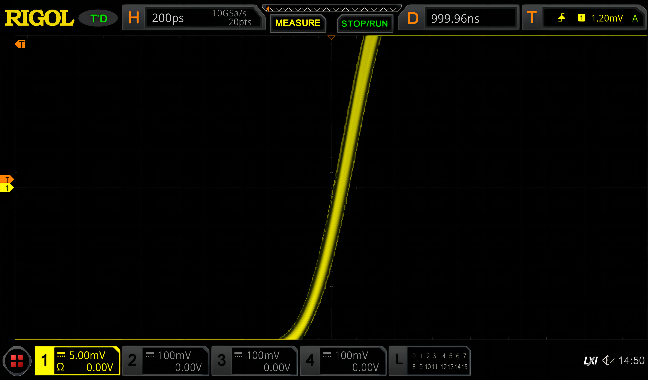Click the LXI network status icon

click(x=590, y=361)
